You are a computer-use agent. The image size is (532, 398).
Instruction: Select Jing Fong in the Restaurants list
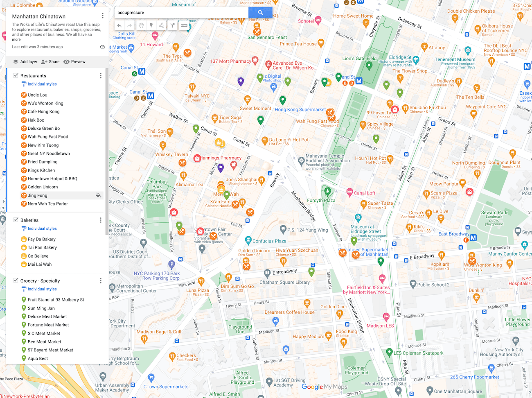(38, 195)
